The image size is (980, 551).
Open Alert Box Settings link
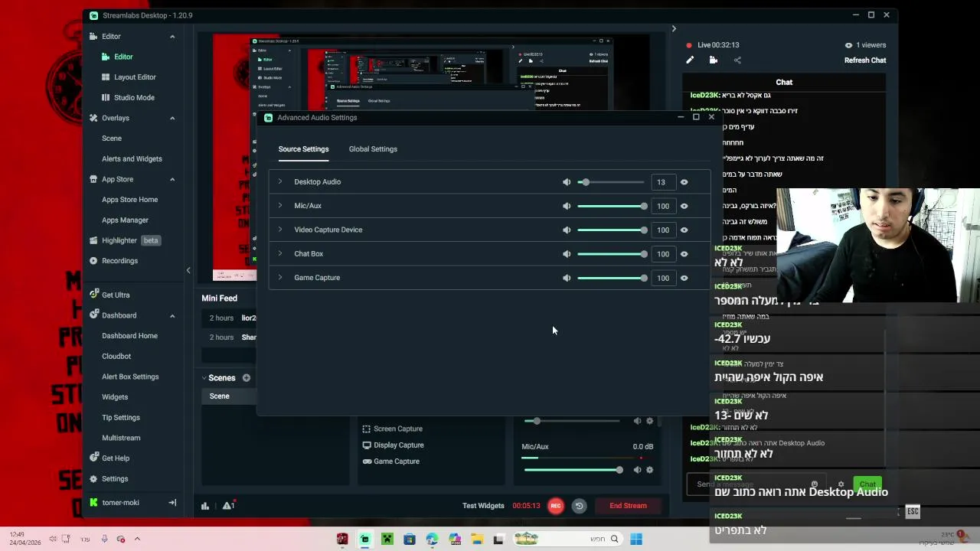click(x=130, y=377)
